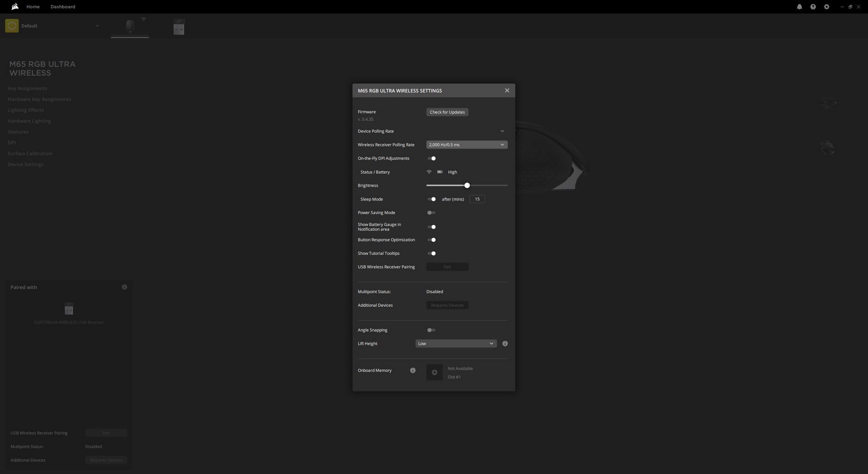Screen dimensions: 868x474
Task: Open the Default profile dropdown
Action: [97, 26]
